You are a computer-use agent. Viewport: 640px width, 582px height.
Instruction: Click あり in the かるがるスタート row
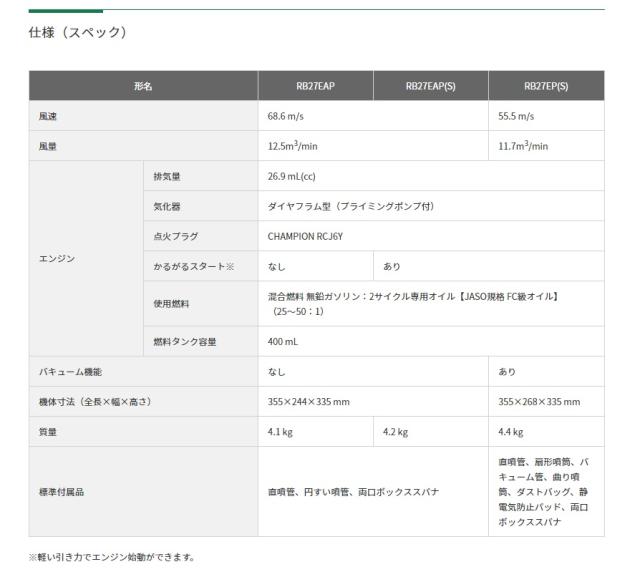point(392,267)
